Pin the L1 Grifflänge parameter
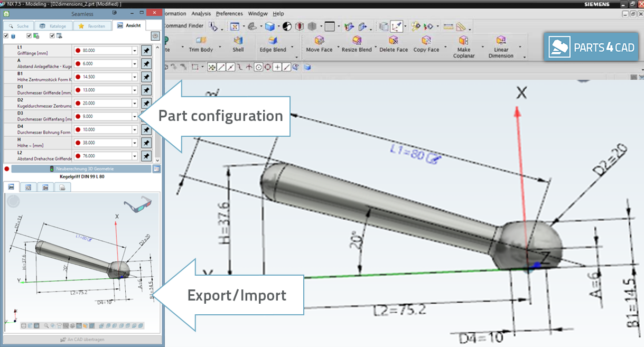Screen dimensions: 644x347 [146, 51]
